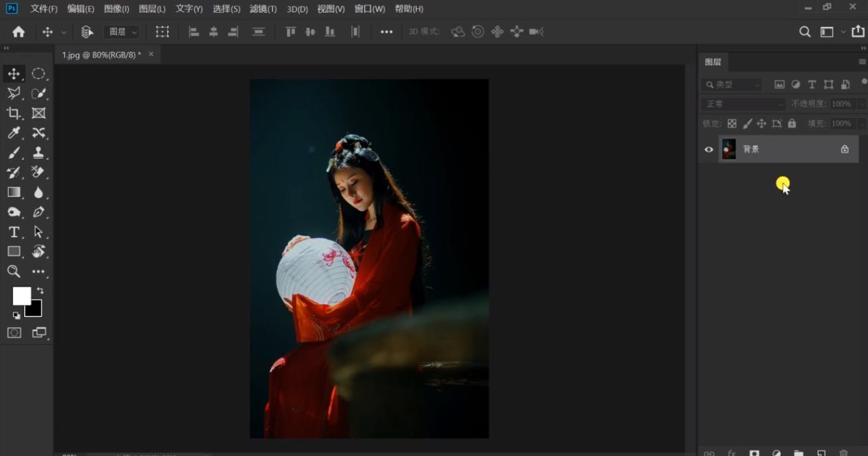Open the 滤镜(T) menu
868x456 pixels.
[x=263, y=9]
